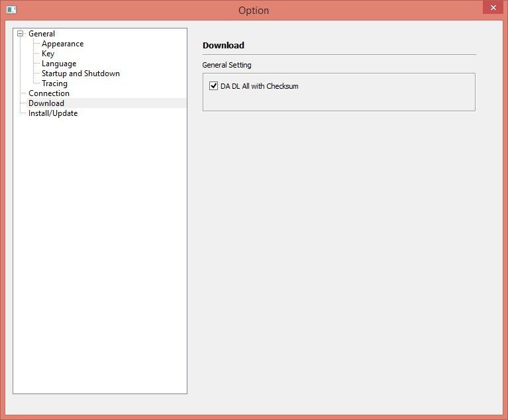Select General in the options tree
Screen dimensions: 508x420
point(42,34)
